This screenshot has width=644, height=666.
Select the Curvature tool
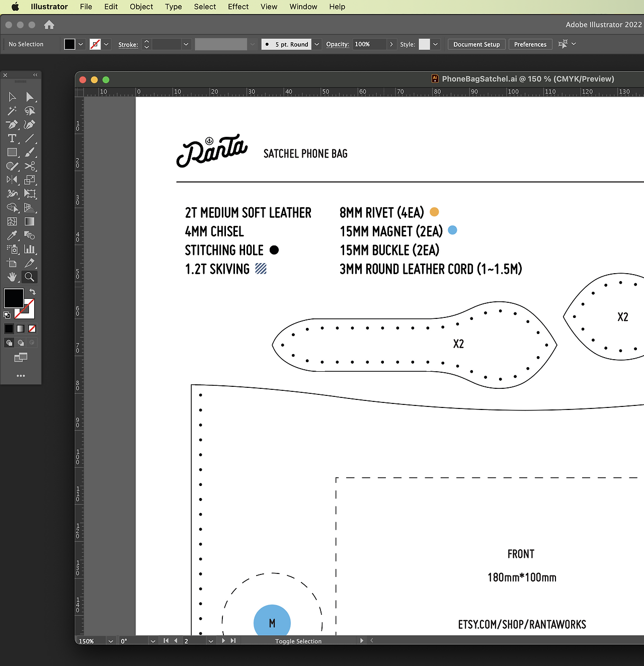[30, 125]
